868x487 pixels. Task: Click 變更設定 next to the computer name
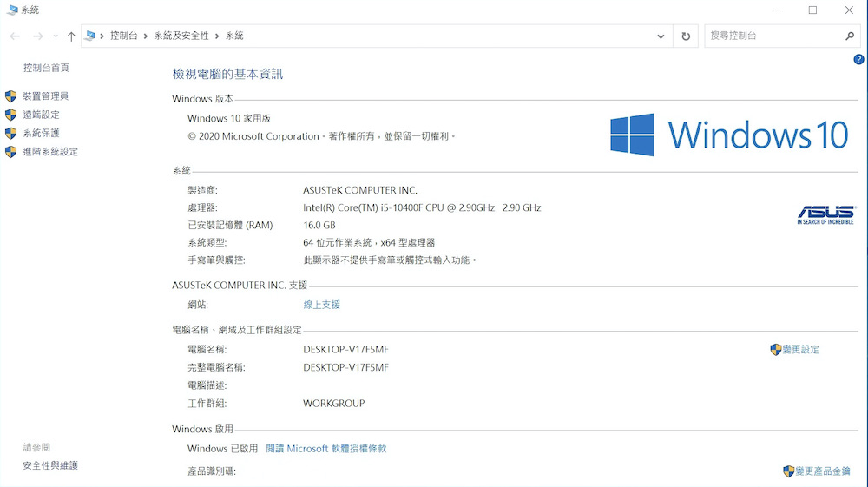pyautogui.click(x=800, y=350)
